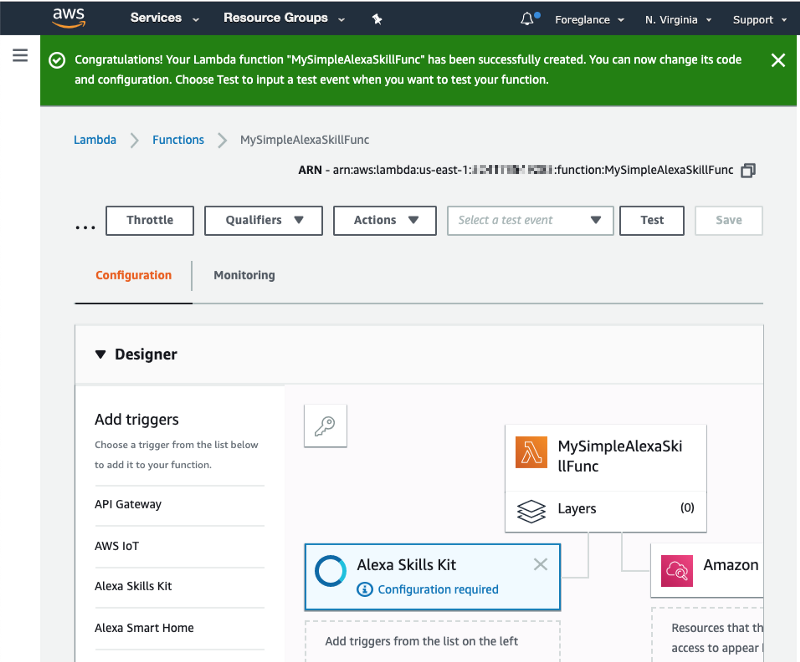Click the key icon above the Designer canvas
This screenshot has height=662, width=800.
(x=325, y=425)
